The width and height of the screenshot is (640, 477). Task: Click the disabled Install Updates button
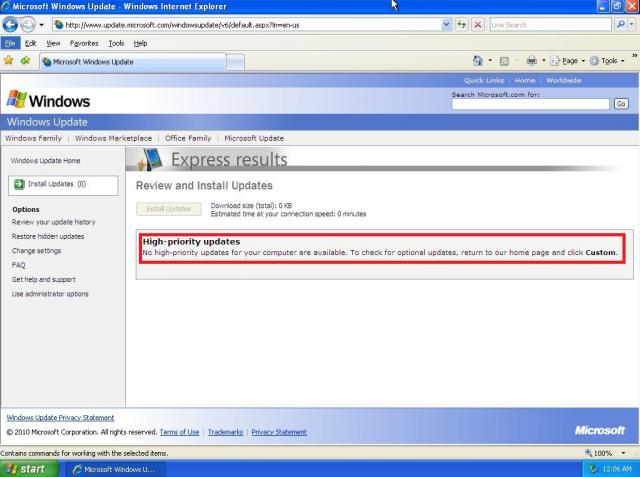pyautogui.click(x=169, y=209)
